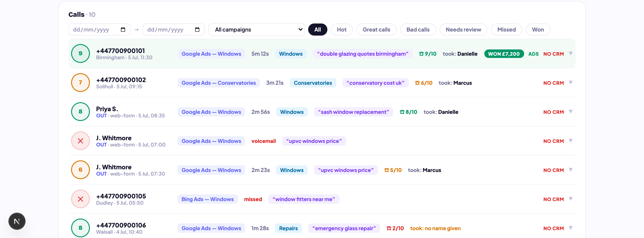Expand the Priya S. call row

(x=571, y=111)
